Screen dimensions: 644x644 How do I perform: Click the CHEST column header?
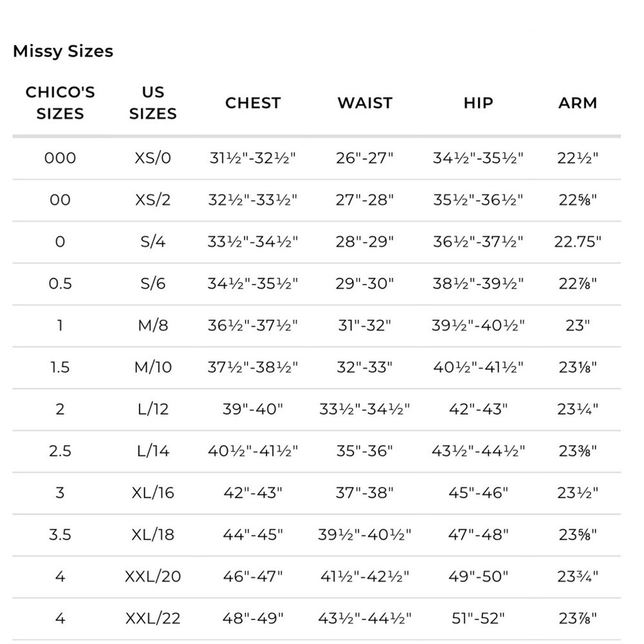(253, 102)
